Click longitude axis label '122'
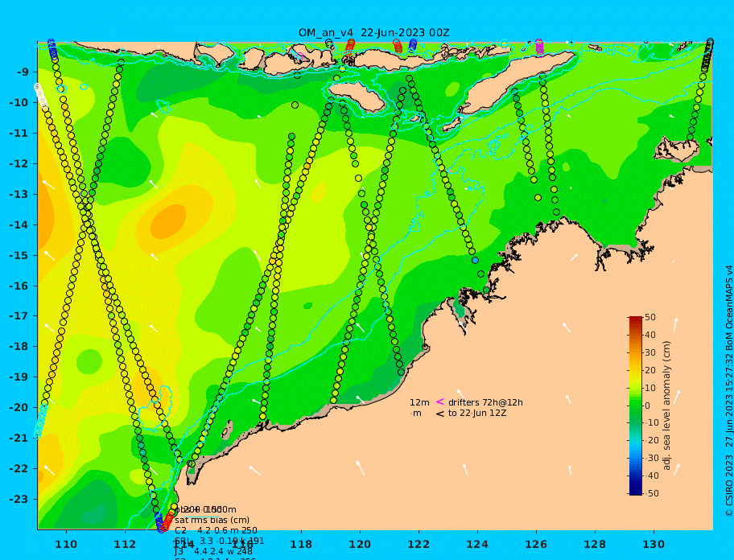The height and width of the screenshot is (560, 734). (419, 544)
